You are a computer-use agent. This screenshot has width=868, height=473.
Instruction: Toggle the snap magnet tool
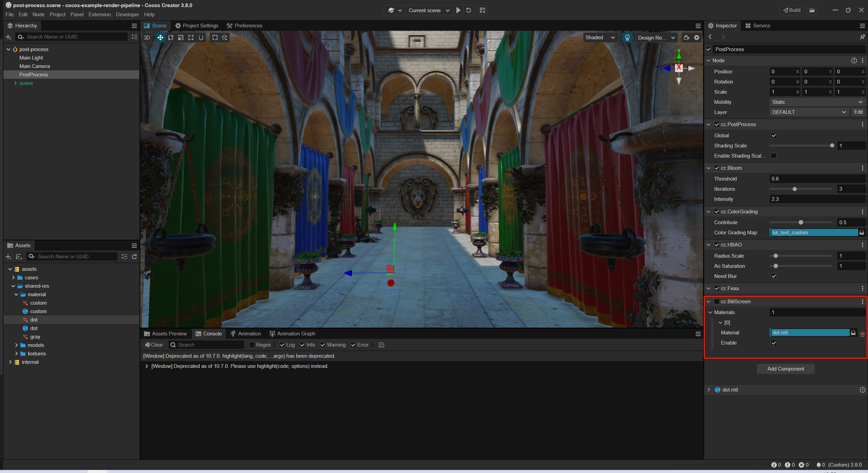[201, 38]
